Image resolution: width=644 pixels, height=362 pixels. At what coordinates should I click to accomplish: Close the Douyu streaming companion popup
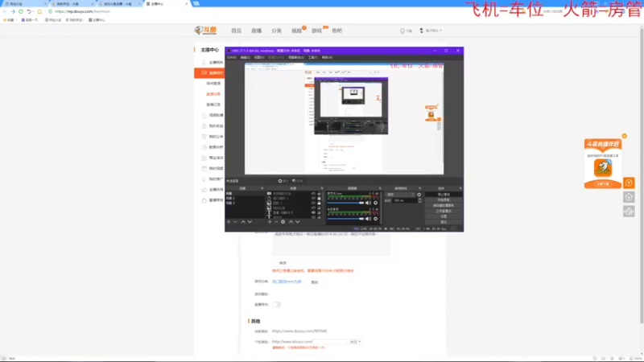coord(625,136)
